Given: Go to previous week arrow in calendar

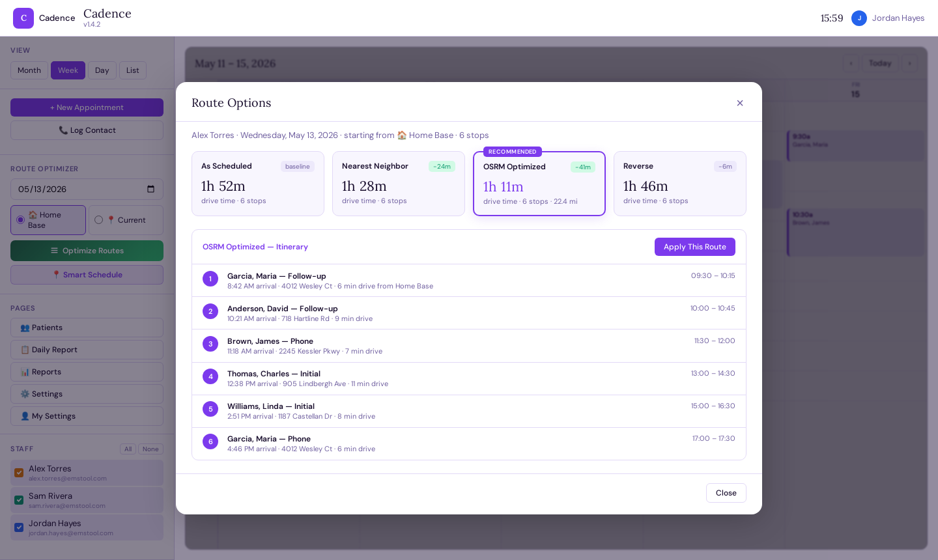Looking at the screenshot, I should pyautogui.click(x=851, y=63).
